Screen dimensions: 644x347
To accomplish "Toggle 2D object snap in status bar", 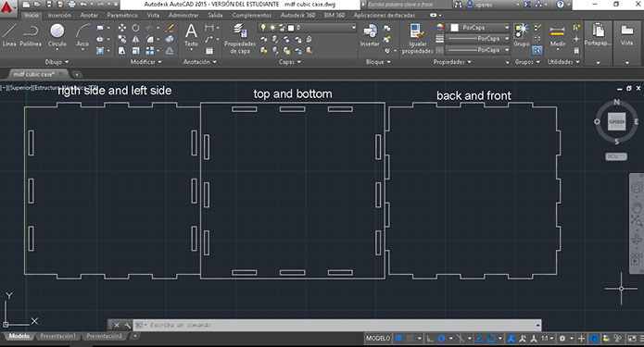I will 491,339.
